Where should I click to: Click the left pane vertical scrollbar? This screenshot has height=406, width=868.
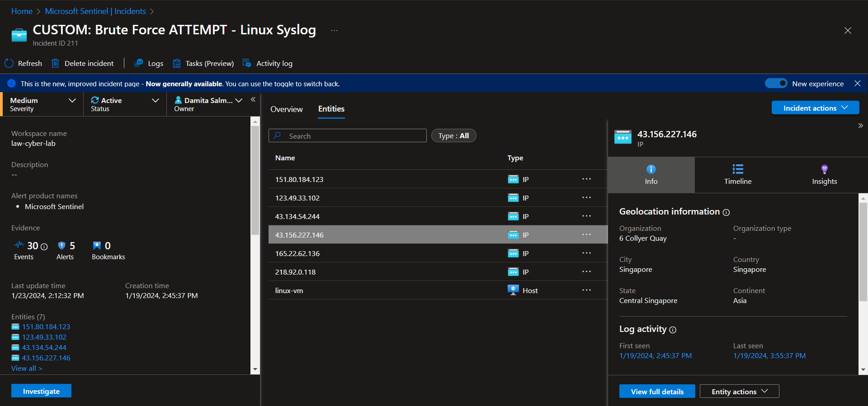(x=255, y=180)
